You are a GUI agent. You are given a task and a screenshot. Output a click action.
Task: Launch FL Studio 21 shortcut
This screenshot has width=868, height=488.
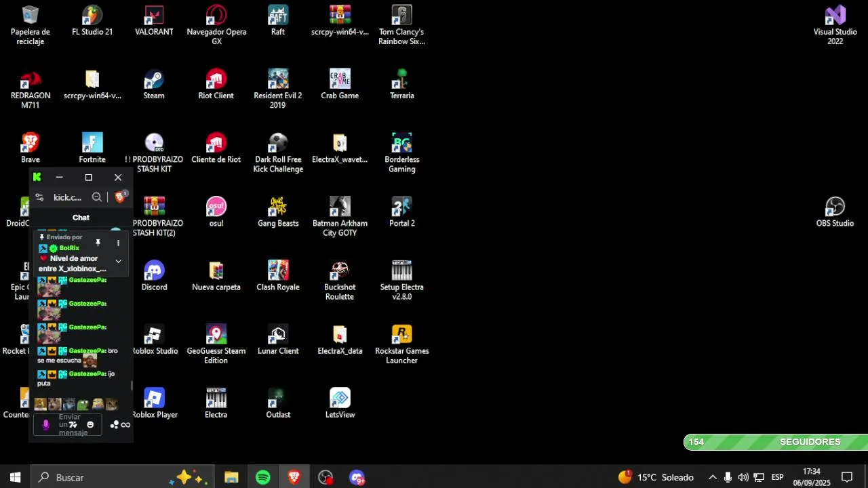click(x=92, y=21)
